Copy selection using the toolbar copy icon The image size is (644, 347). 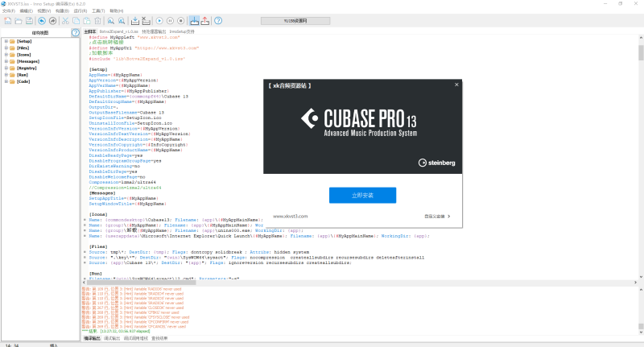[x=76, y=21]
